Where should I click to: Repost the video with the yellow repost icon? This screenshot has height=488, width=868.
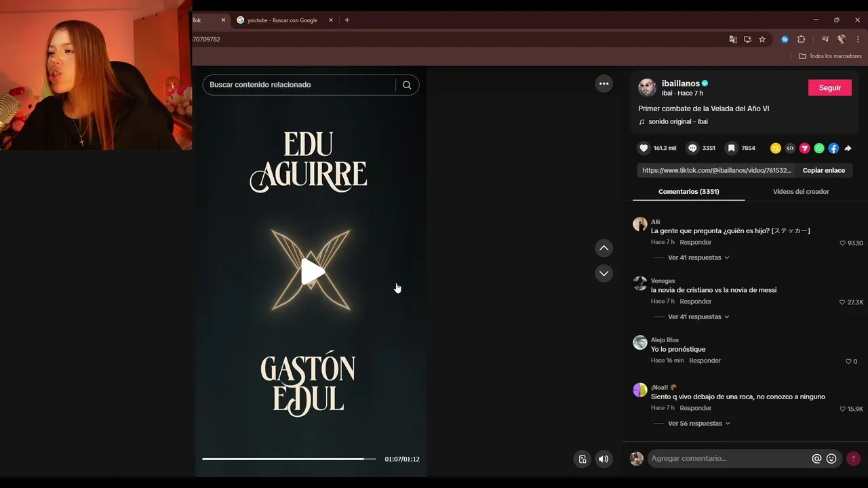pyautogui.click(x=776, y=148)
